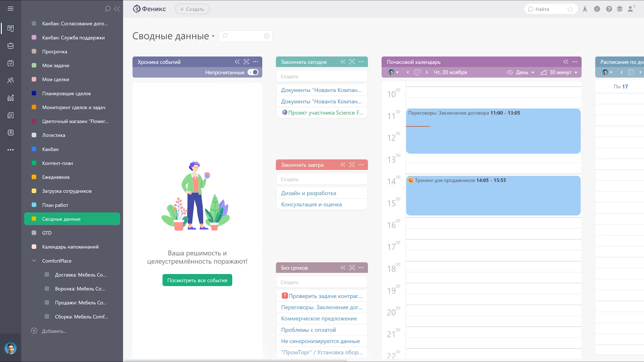Click the eye icon beside День view
Image resolution: width=644 pixels, height=362 pixels.
pos(510,72)
